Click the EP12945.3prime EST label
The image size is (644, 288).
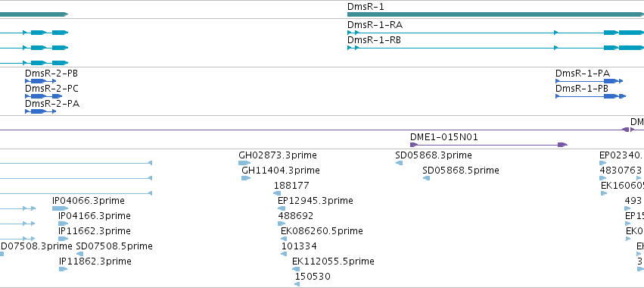click(316, 201)
